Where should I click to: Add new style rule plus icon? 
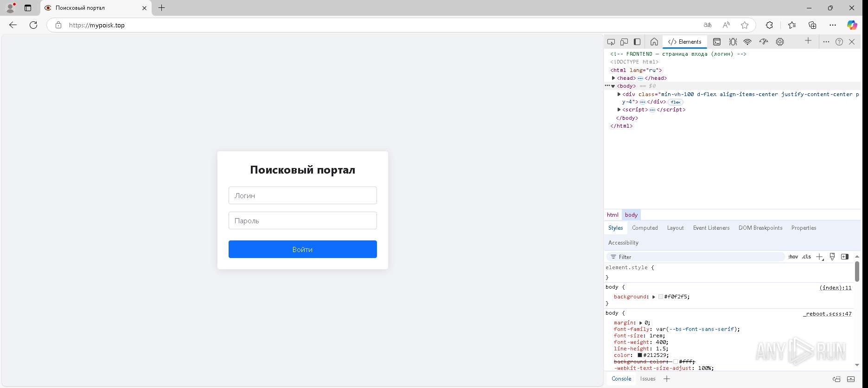tap(820, 257)
